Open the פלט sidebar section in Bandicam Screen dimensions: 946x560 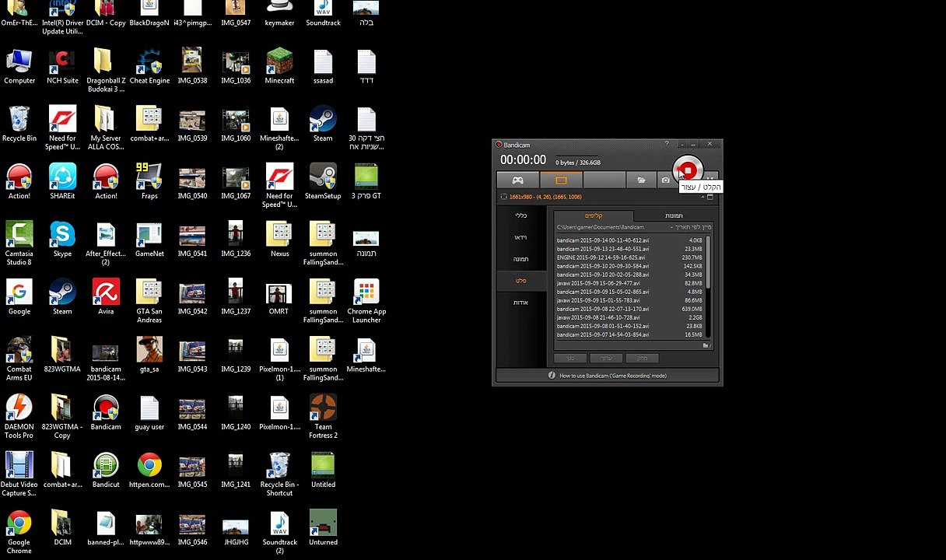520,281
